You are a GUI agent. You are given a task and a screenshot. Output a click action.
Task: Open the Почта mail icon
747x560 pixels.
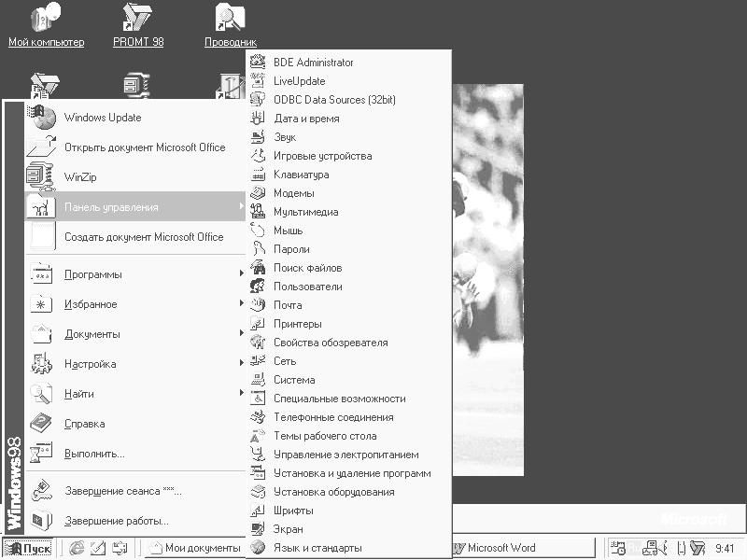coord(258,305)
